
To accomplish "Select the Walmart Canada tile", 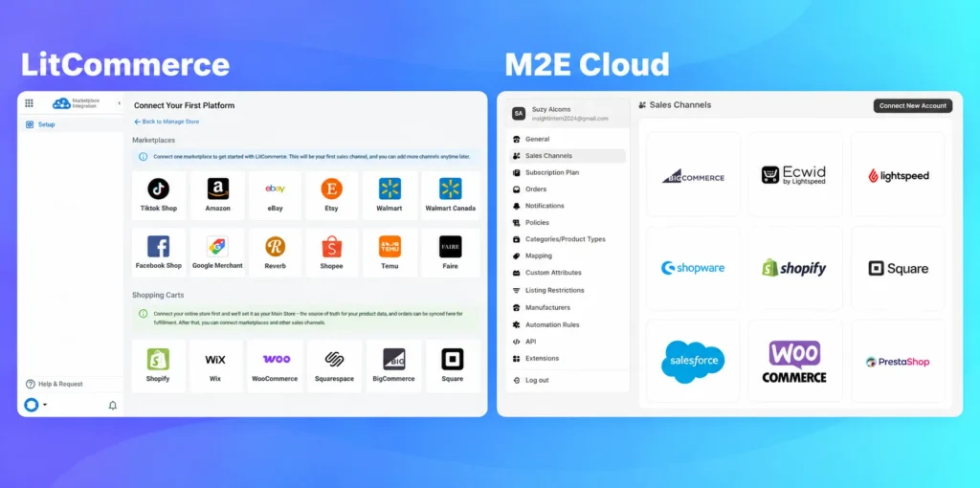I will click(451, 195).
